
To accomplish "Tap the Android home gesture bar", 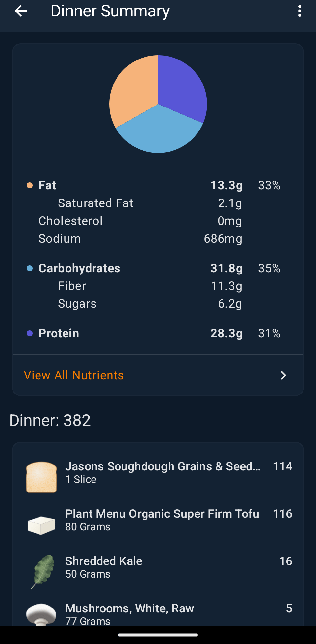I will 158,635.
